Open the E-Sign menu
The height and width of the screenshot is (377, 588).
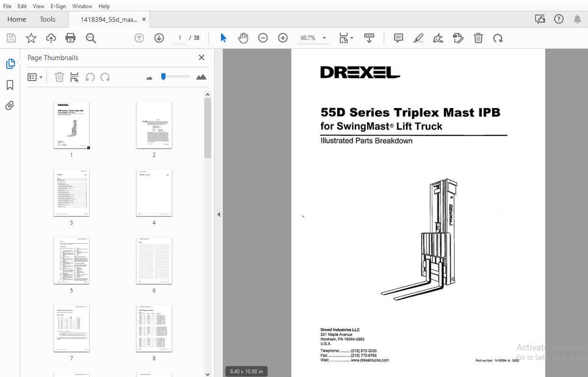tap(58, 6)
